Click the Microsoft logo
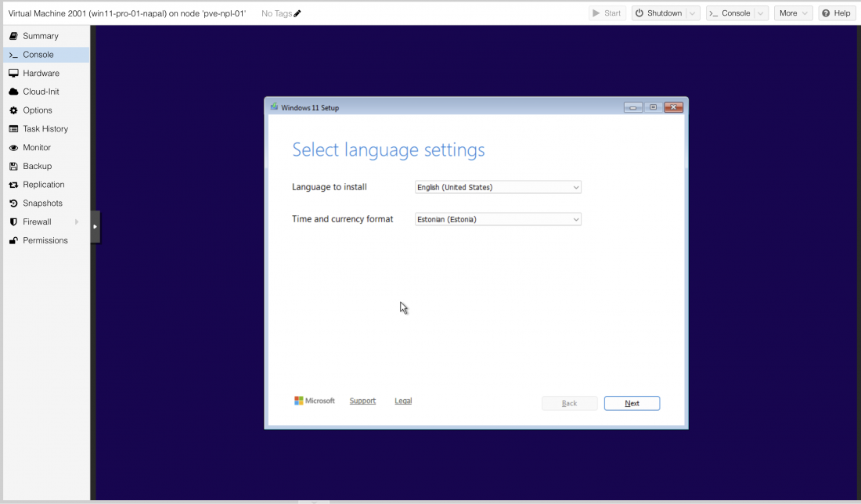Screen dimensions: 861x504 314,401
